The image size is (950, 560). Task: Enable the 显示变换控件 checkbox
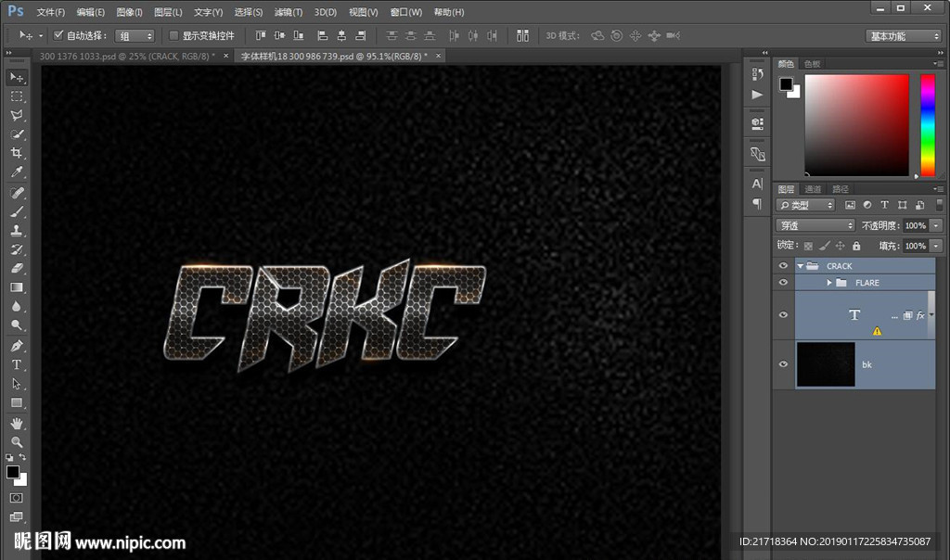[173, 36]
